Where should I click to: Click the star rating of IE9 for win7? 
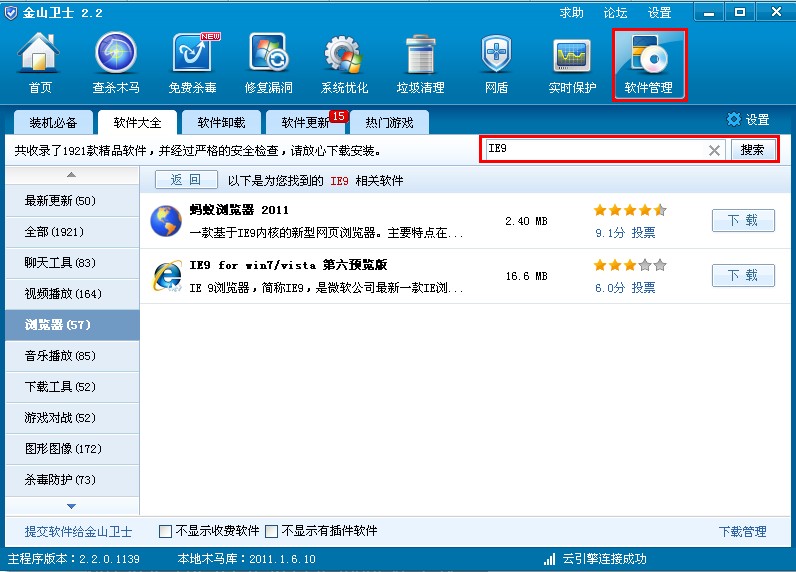[x=629, y=265]
